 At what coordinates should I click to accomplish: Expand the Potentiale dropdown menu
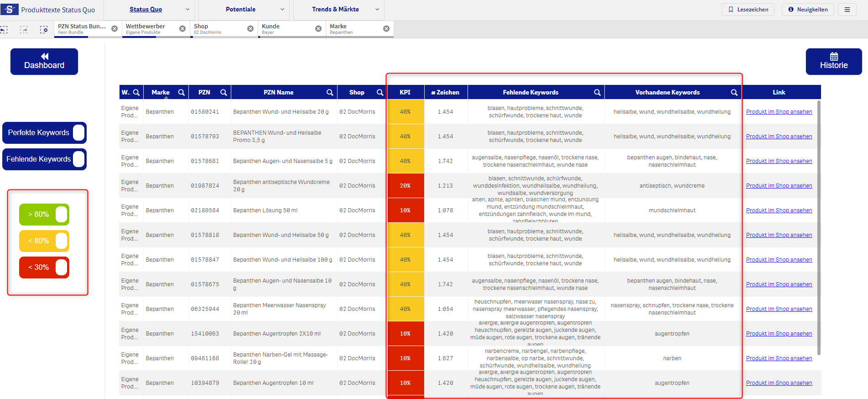click(x=282, y=10)
